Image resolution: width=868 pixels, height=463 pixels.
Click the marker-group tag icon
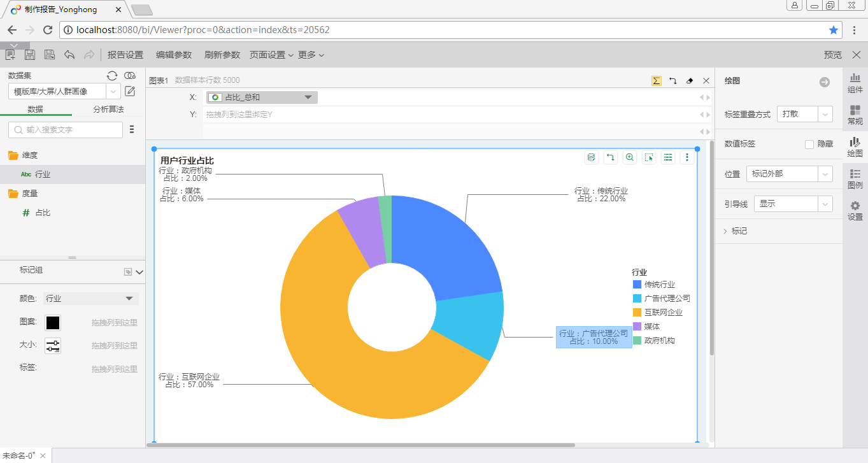point(128,272)
